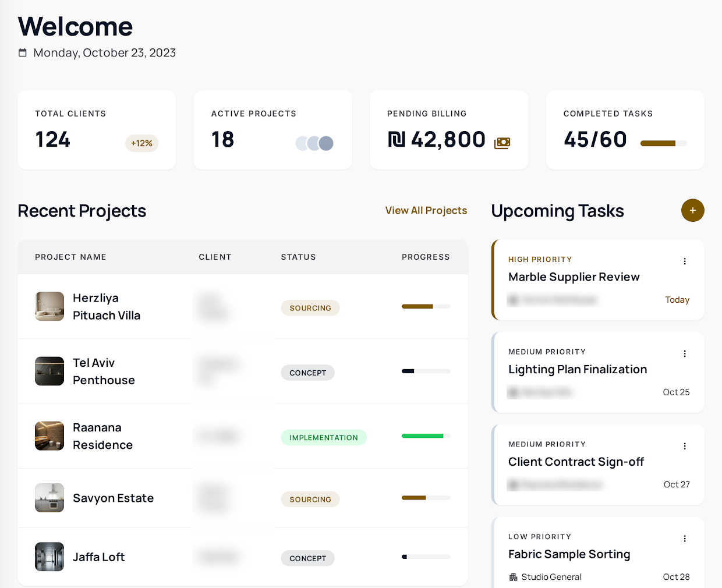Sort by the Project Name column header
Image resolution: width=722 pixels, height=588 pixels.
click(x=70, y=257)
